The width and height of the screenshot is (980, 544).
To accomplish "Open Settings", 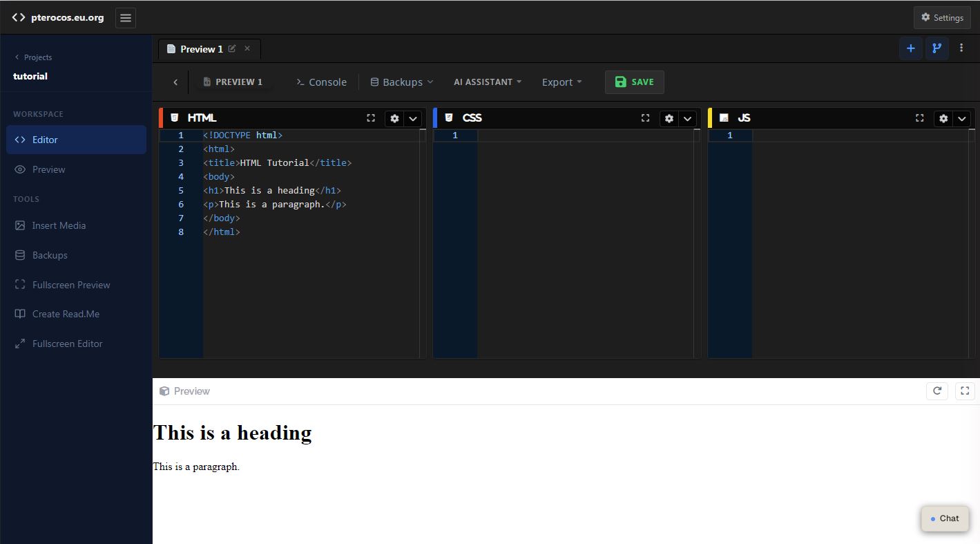I will click(942, 18).
